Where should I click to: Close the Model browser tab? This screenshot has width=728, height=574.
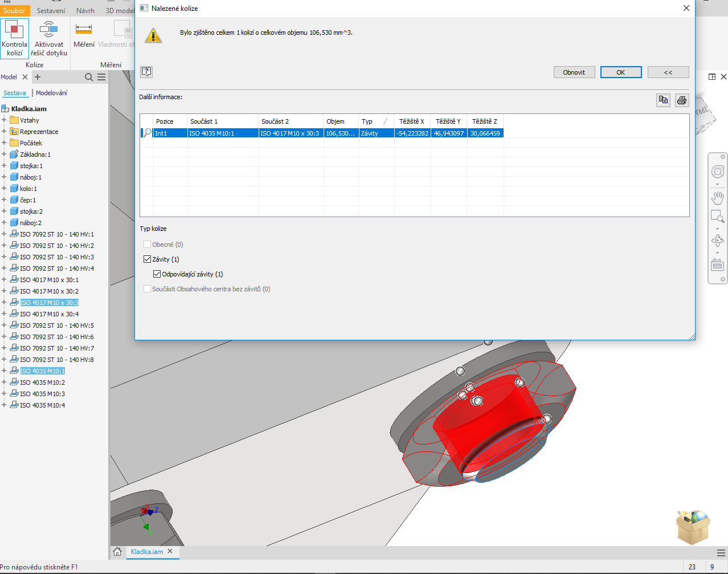point(25,77)
